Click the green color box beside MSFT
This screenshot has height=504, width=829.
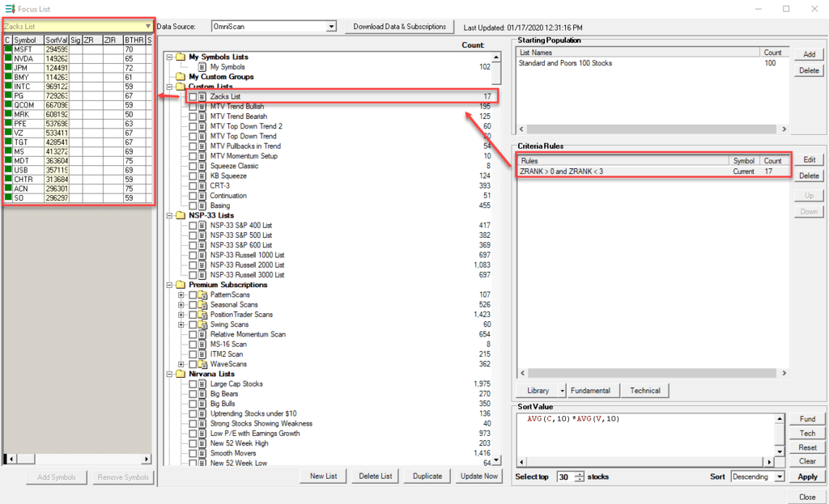[8, 49]
